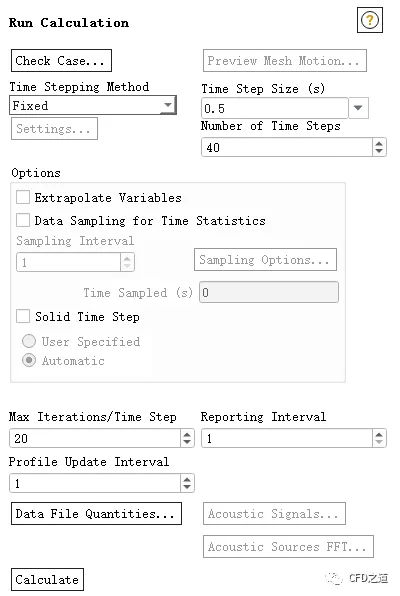Start the run with Calculate button

coord(47,580)
